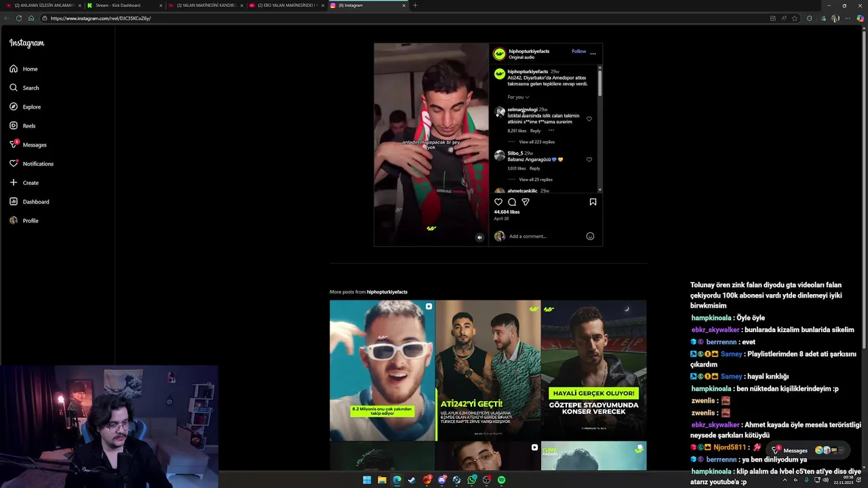
Task: Open the Explore compass icon
Action: pos(14,106)
